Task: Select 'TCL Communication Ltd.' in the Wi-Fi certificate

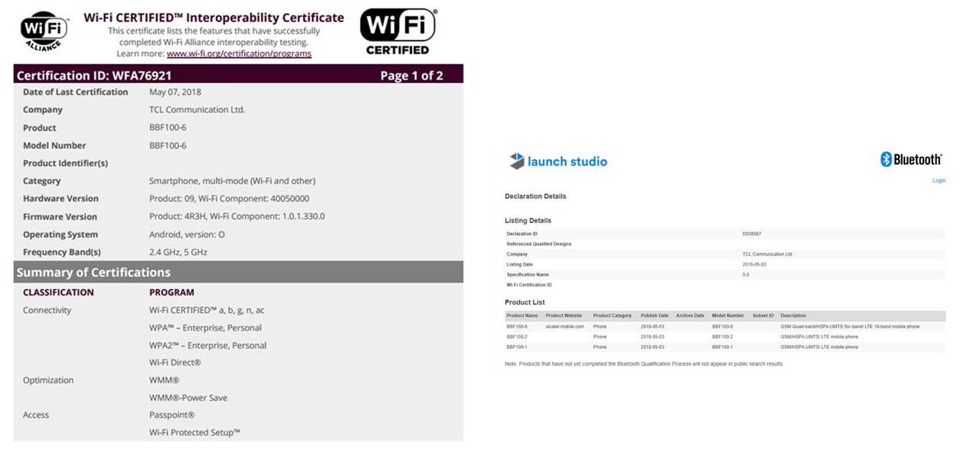Action: tap(197, 109)
